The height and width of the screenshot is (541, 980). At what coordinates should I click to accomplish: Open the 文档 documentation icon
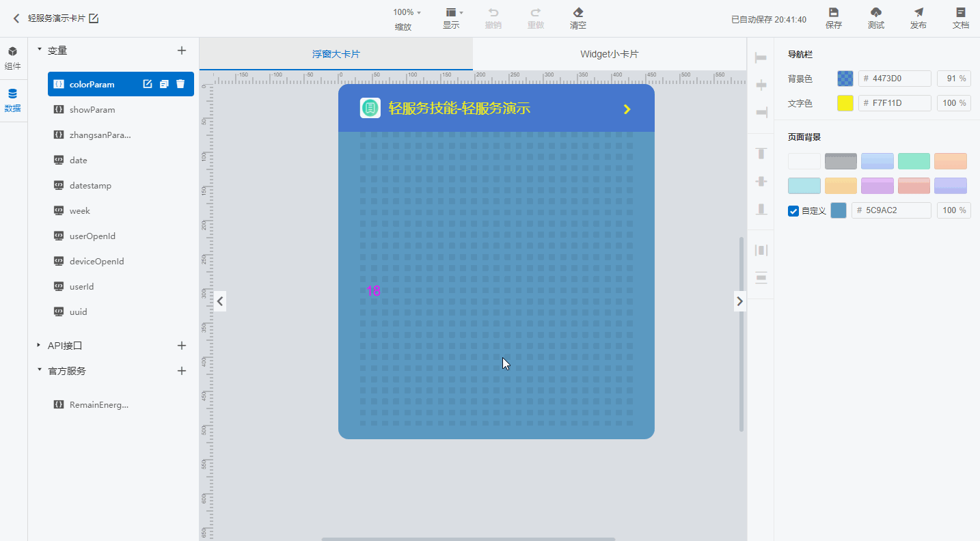961,12
